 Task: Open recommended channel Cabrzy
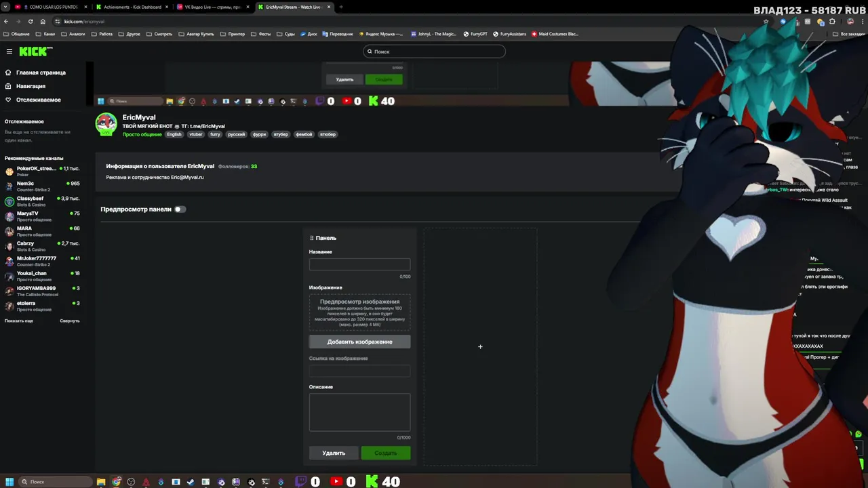click(x=42, y=245)
